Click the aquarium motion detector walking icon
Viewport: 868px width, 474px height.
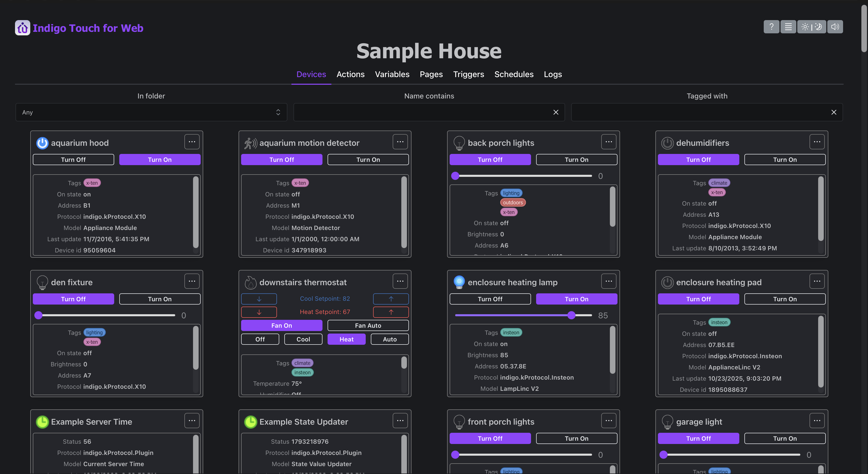tap(251, 143)
